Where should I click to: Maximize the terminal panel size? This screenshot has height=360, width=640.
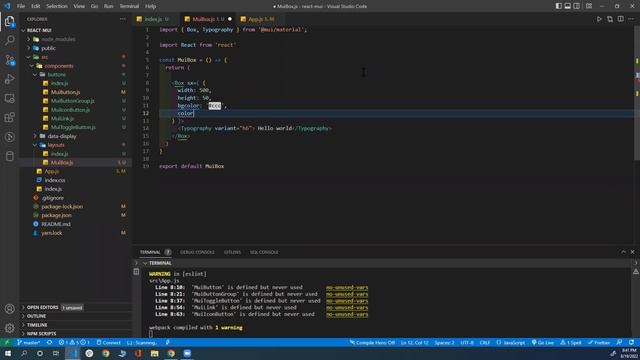[623, 252]
